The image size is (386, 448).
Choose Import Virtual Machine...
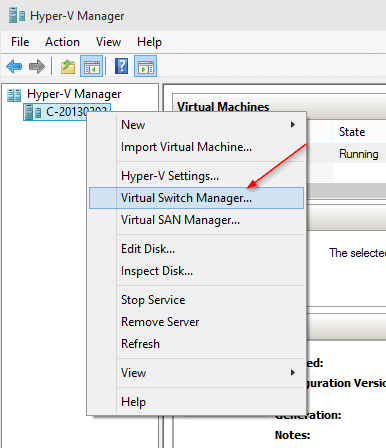(x=197, y=147)
